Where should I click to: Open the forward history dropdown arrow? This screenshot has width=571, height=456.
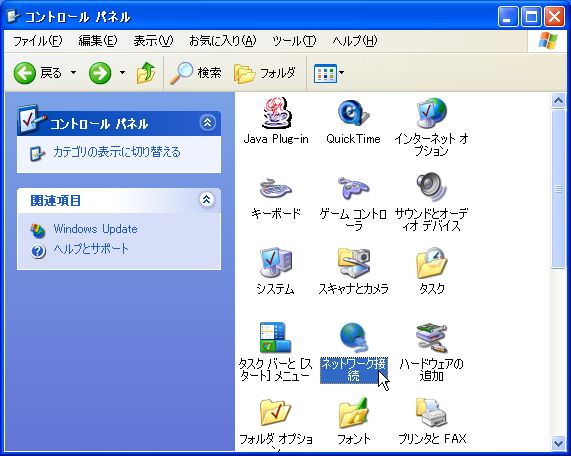tap(123, 72)
